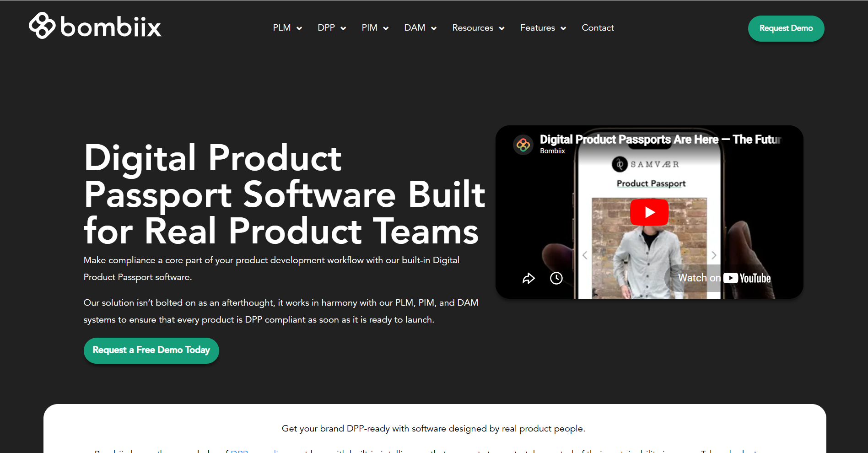Screen dimensions: 868x453
Task: Open the DAM dropdown menu
Action: click(421, 28)
